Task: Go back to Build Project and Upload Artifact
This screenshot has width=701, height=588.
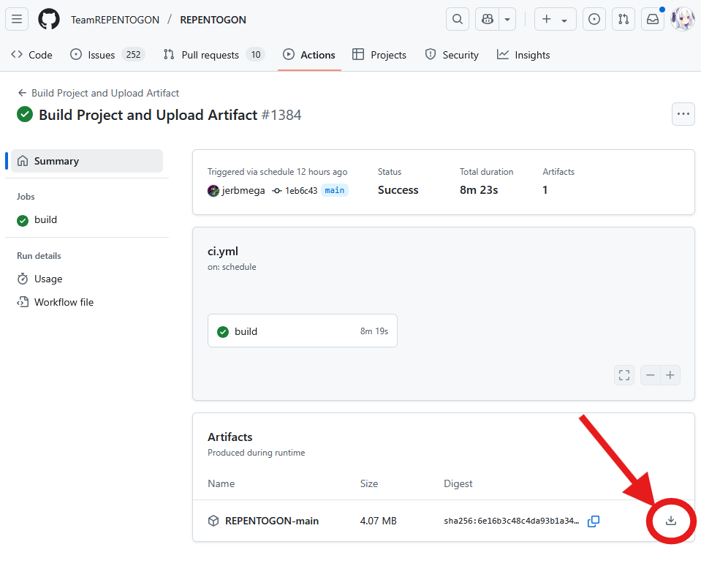Action: point(99,93)
